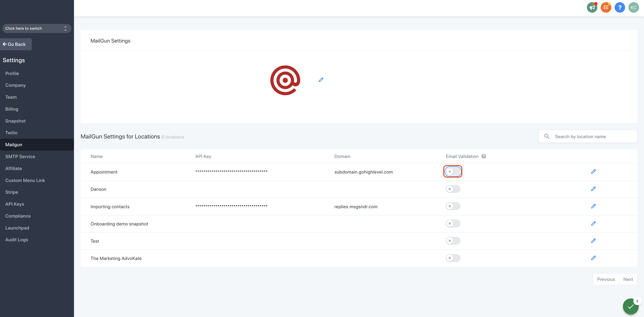Toggle email validation for Onboarding demo snapshot
This screenshot has width=644, height=317.
(x=453, y=224)
